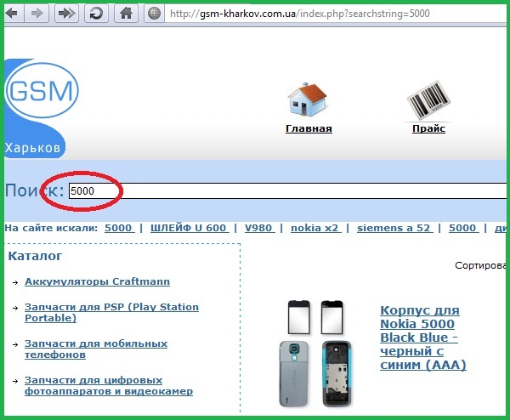The image size is (510, 420).
Task: Open Запчасти для мобильных телефонов category
Action: click(95, 349)
